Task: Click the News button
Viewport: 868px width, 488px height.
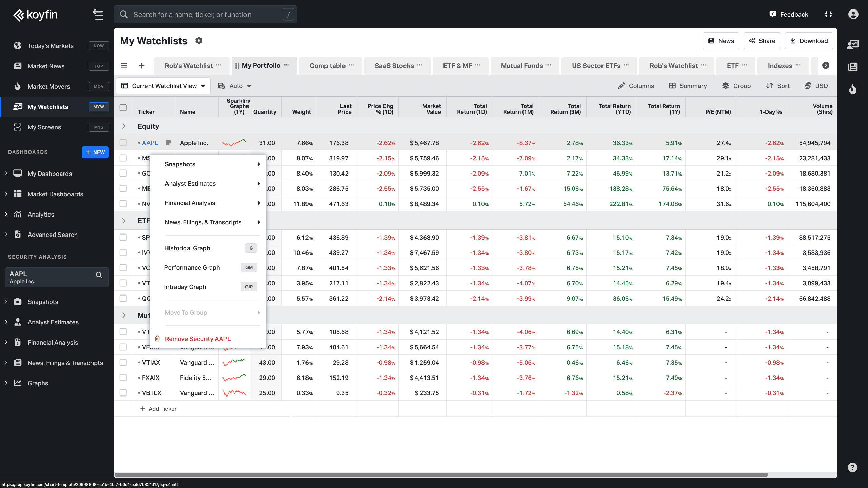Action: (721, 41)
